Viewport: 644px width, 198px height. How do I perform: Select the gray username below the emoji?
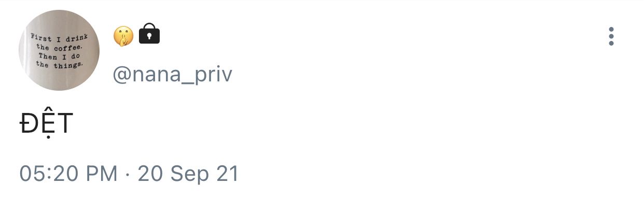tap(173, 75)
